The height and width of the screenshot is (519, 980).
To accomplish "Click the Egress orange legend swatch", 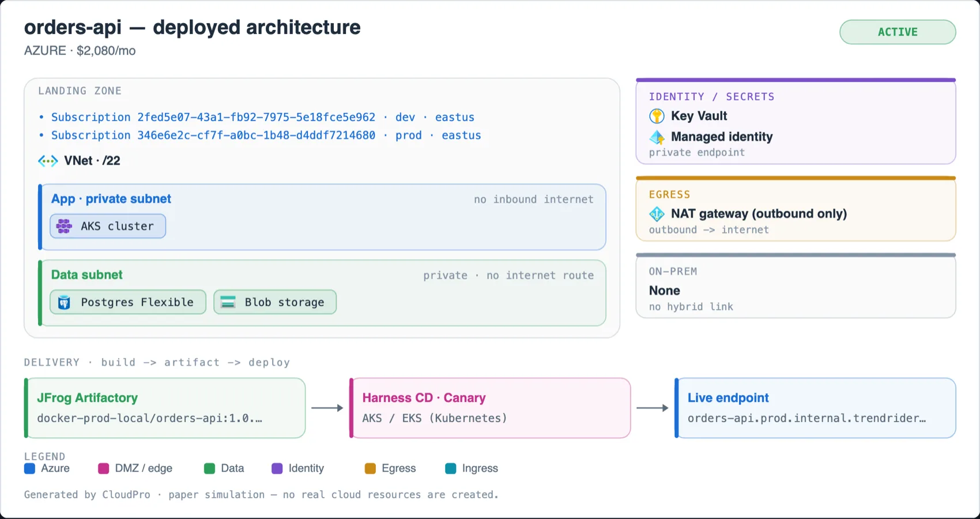I will tap(371, 468).
